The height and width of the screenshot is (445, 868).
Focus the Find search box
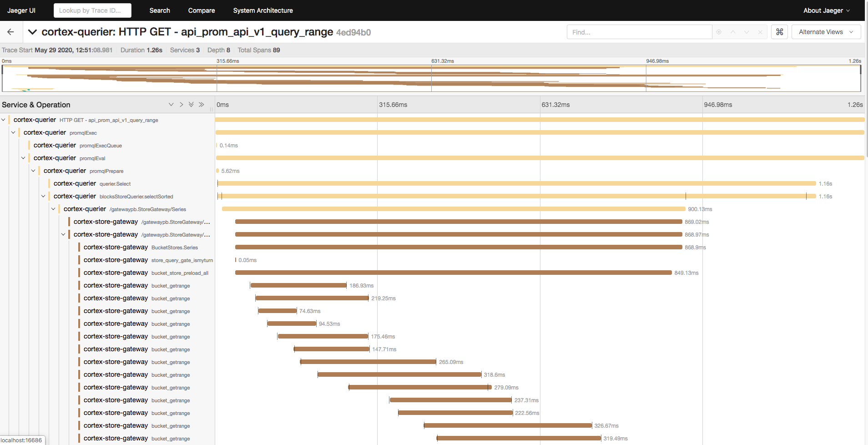coord(639,32)
